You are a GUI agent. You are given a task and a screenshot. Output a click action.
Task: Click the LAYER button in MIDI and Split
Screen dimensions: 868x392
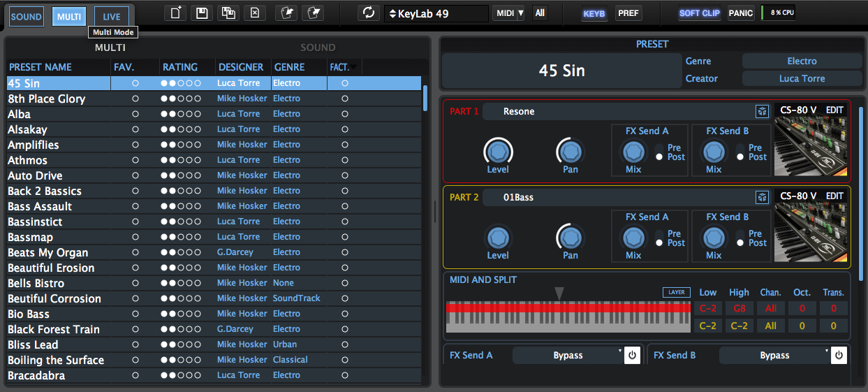tap(677, 292)
